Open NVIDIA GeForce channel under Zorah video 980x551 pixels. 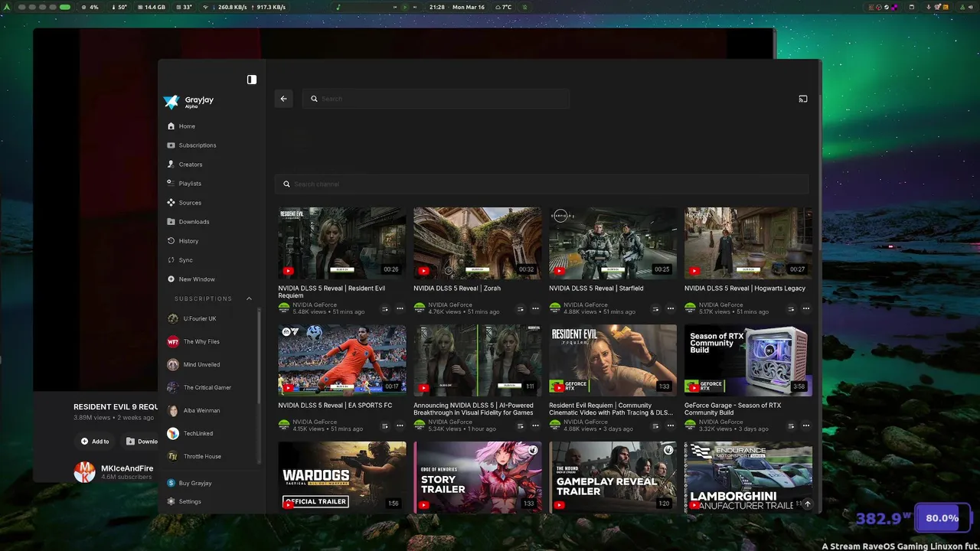[450, 305]
